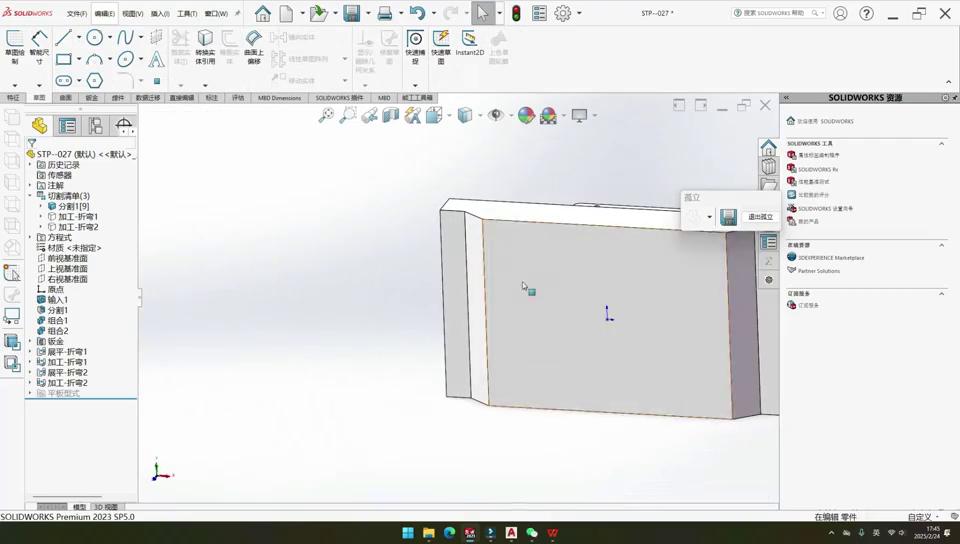Viewport: 960px width, 544px height.
Task: Open the 3DEXPERIENCE Marketplace link
Action: tap(831, 258)
